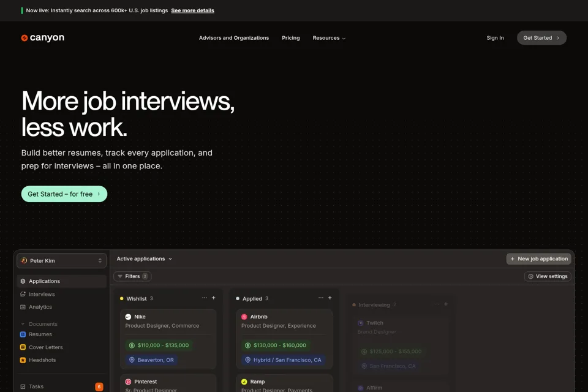The width and height of the screenshot is (588, 392).
Task: Open the Peter Kim account switcher
Action: click(61, 261)
